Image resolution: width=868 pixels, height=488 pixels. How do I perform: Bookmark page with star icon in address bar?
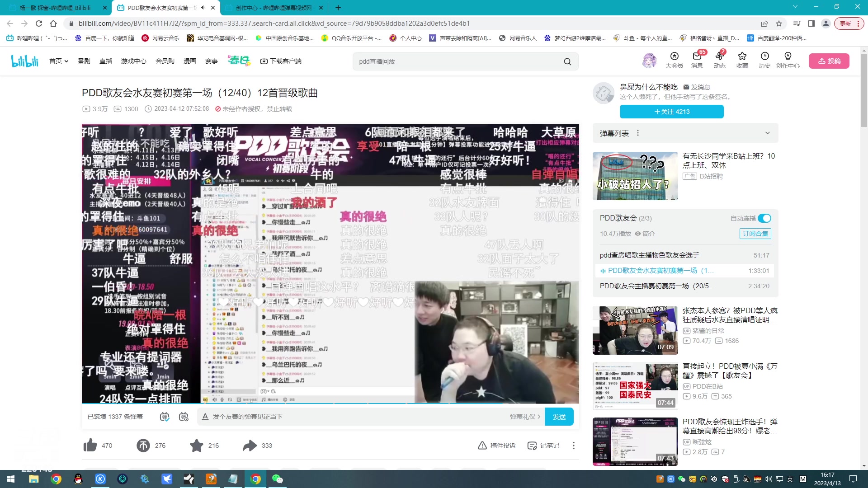(779, 23)
